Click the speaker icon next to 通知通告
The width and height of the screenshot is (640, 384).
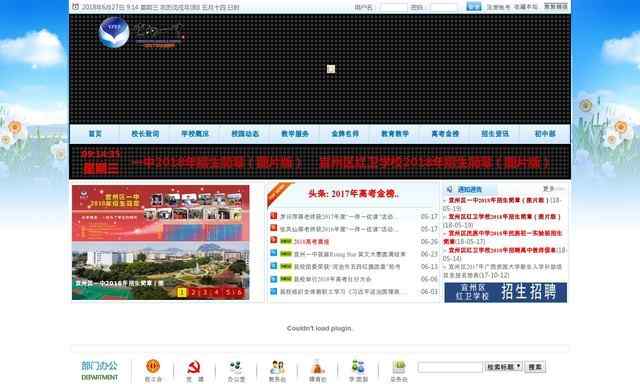click(x=449, y=189)
